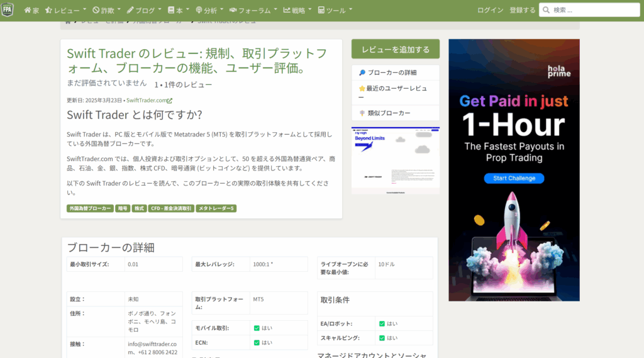Expand the ブログ dropdown arrow
Image resolution: width=644 pixels, height=358 pixels.
(x=160, y=9)
